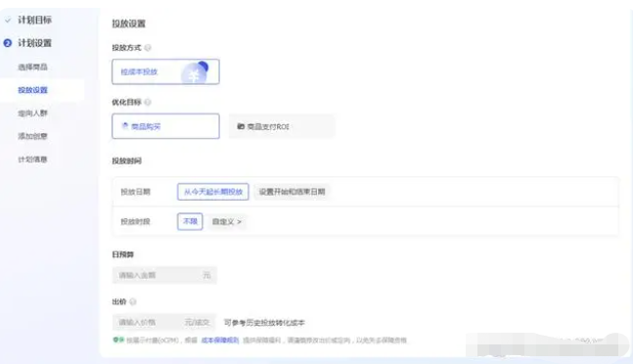Click the 投放时段 row label
Screen dimensions: 633x364
coord(135,221)
